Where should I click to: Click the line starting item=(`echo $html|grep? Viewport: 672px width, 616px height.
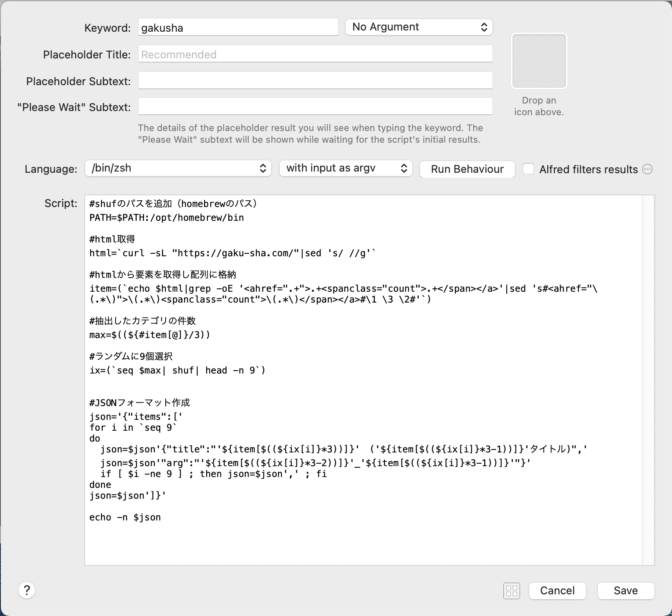[344, 294]
